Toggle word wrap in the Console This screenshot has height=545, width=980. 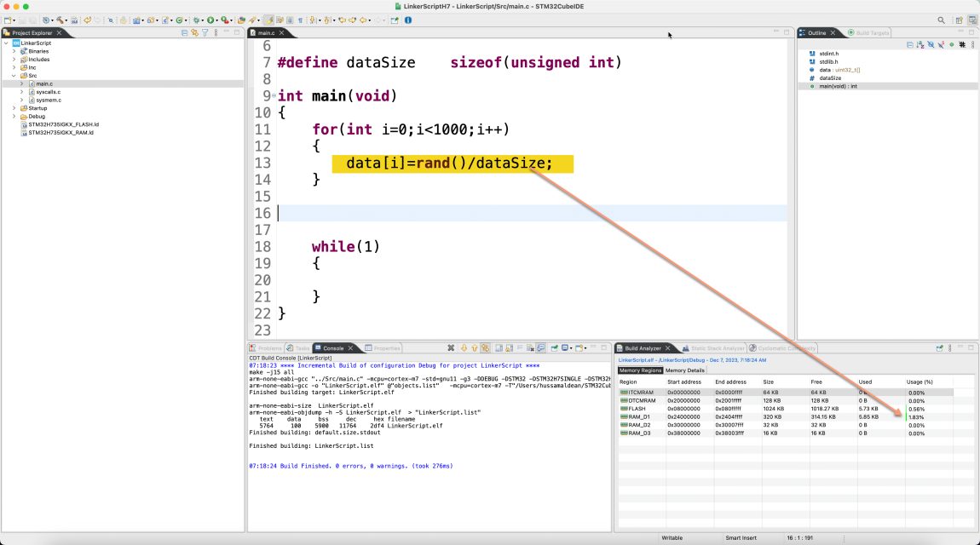520,348
